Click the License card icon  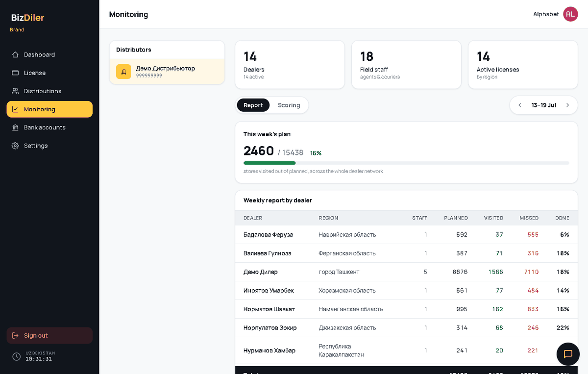click(16, 73)
